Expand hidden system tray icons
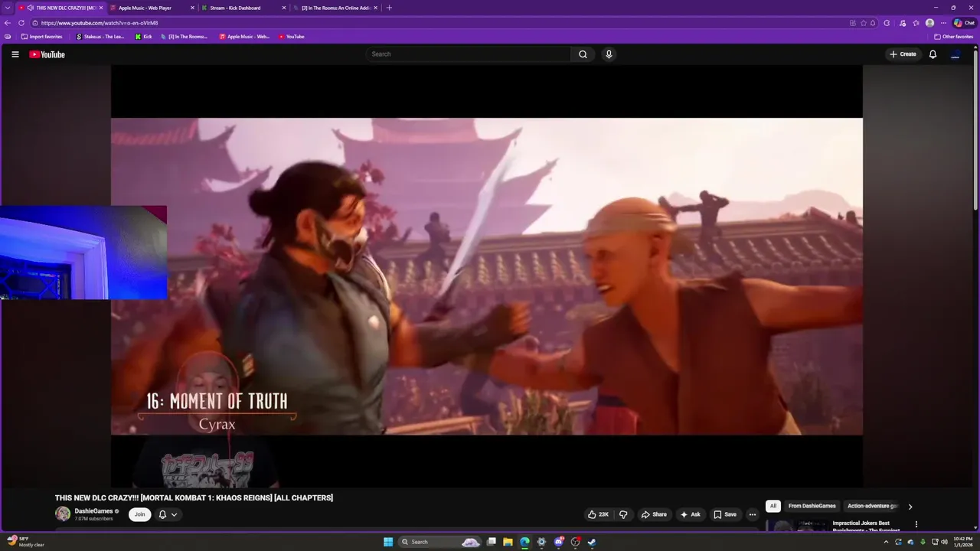This screenshot has width=980, height=551. [x=886, y=542]
